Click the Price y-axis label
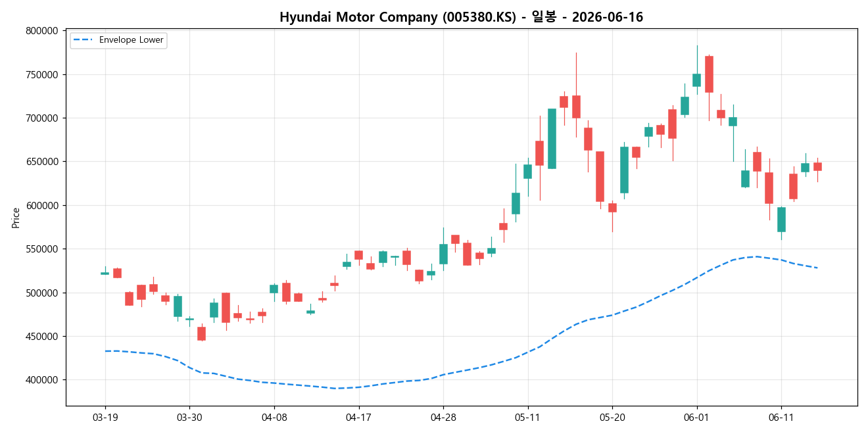Screen dimensions: 868x434 (16, 218)
